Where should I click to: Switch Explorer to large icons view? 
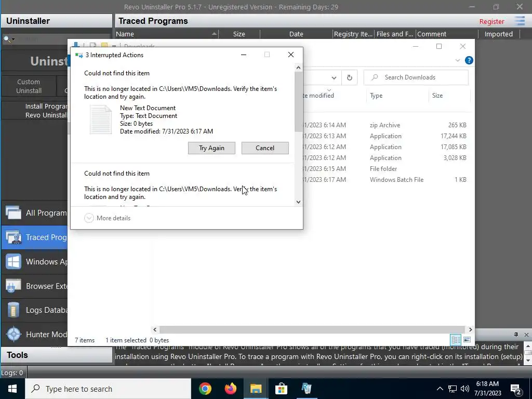(467, 340)
